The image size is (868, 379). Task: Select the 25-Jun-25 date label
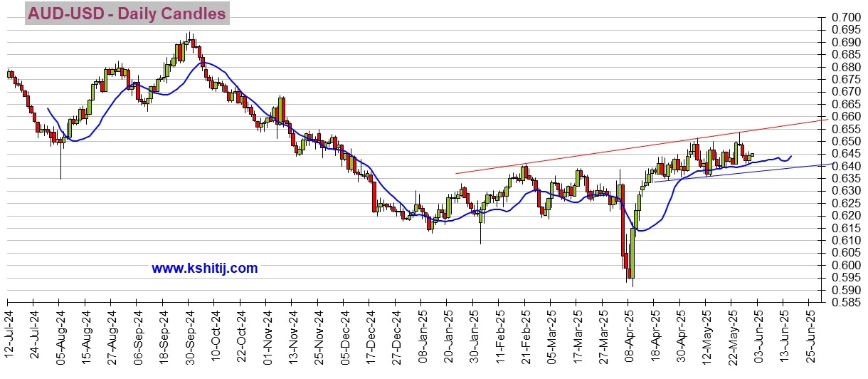[809, 334]
